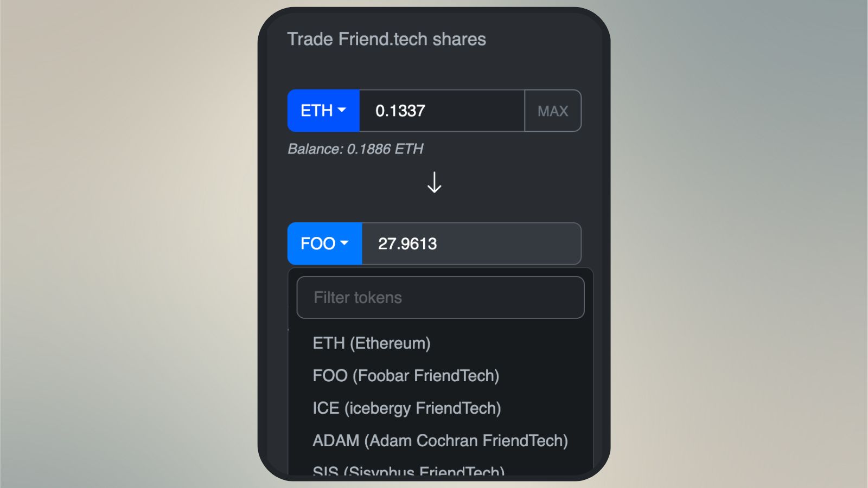Viewport: 868px width, 488px height.
Task: Click the MAX button
Action: pyautogui.click(x=553, y=111)
